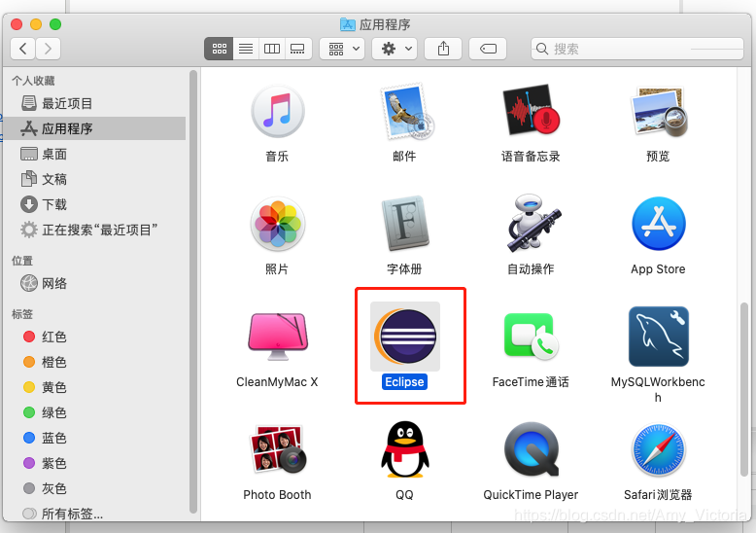Select the MySQLWorkbench icon

659,337
